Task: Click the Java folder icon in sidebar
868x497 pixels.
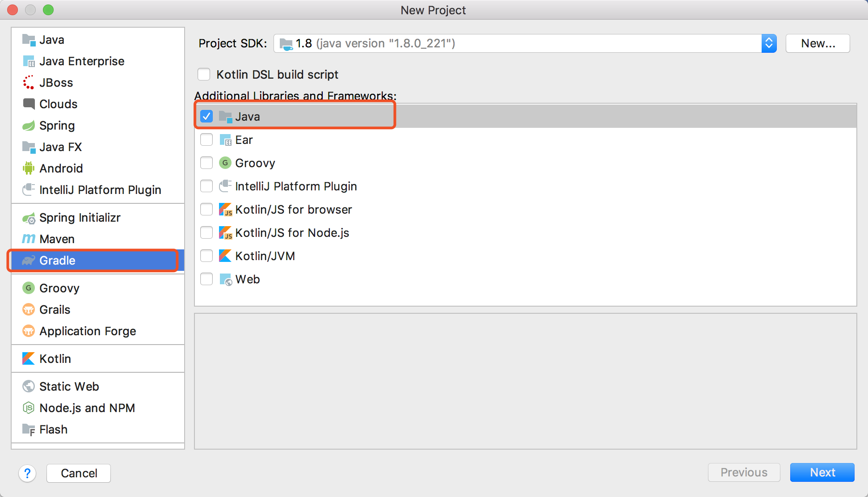Action: (x=29, y=40)
